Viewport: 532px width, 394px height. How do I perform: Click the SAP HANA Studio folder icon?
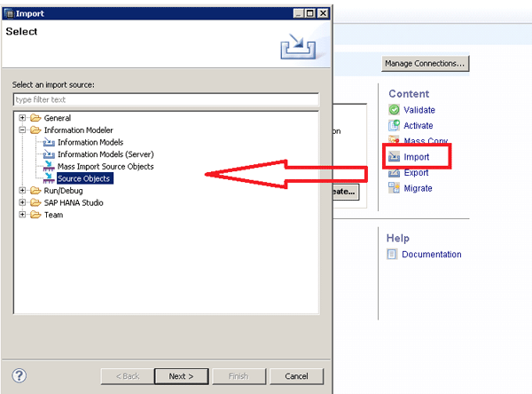(x=35, y=203)
